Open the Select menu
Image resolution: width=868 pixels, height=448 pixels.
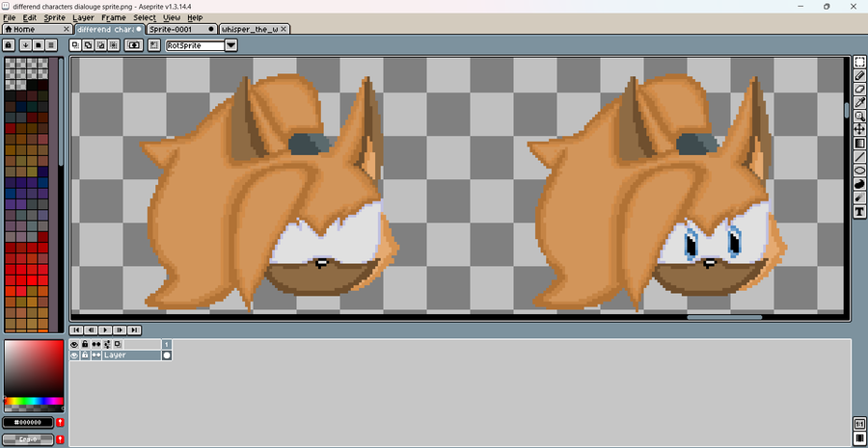pyautogui.click(x=145, y=17)
